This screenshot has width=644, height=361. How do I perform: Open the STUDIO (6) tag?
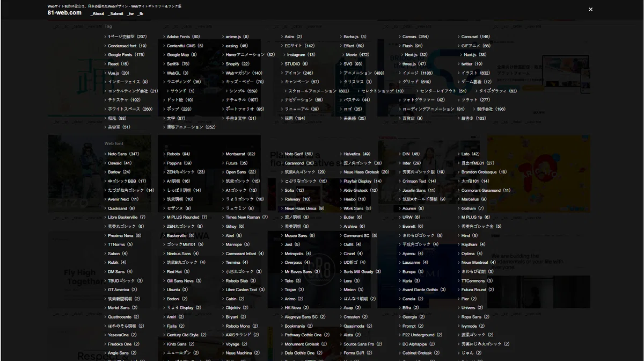[x=296, y=64]
